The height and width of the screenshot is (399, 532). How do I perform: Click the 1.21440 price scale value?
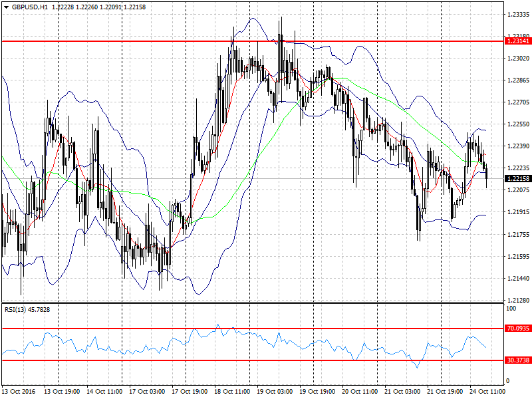pyautogui.click(x=518, y=279)
